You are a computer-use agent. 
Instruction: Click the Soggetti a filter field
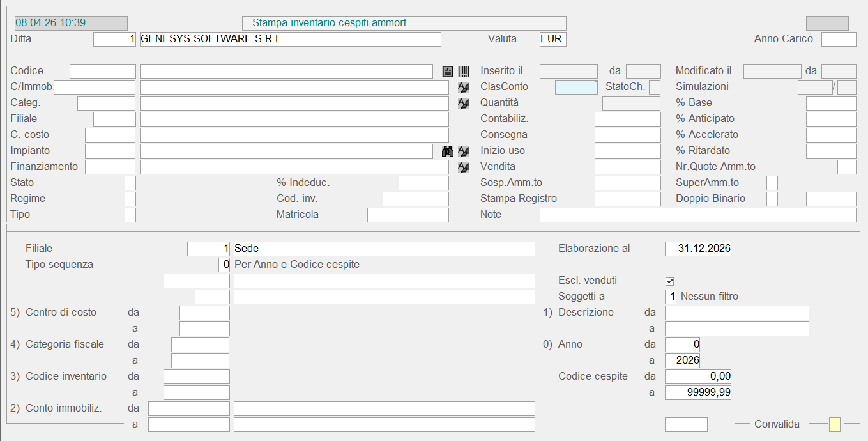tap(670, 297)
